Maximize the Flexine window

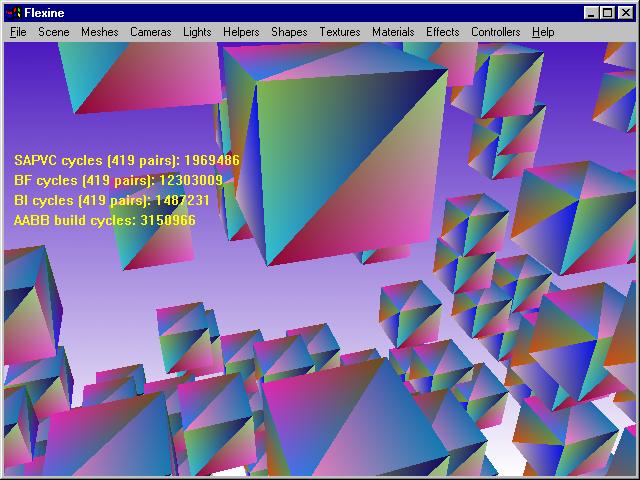pyautogui.click(x=607, y=13)
